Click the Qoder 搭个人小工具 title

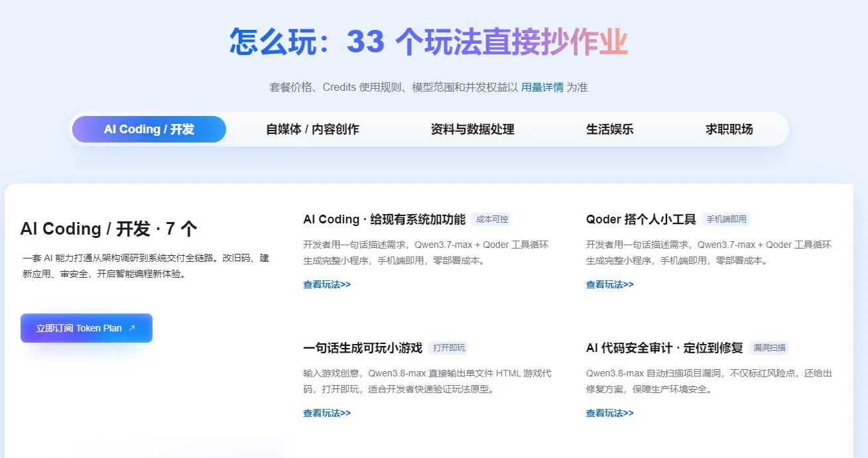coord(641,219)
